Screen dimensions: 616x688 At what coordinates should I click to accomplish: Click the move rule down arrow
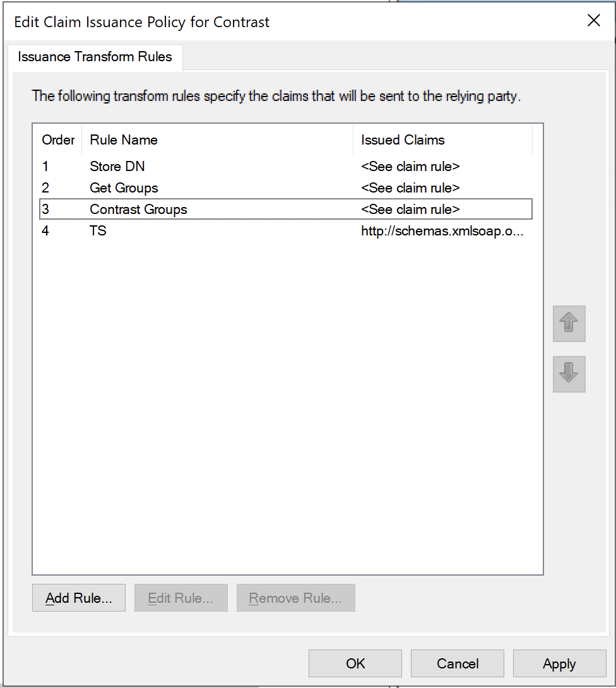(x=569, y=374)
